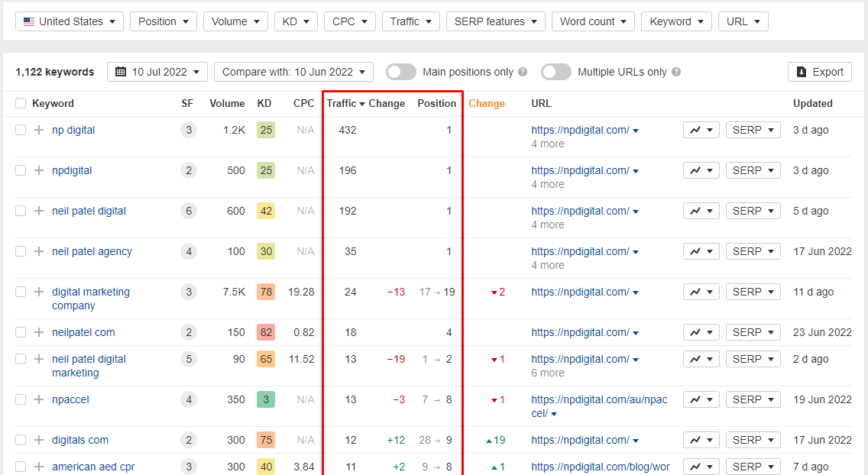
Task: Open the Volume filter dropdown
Action: [235, 21]
